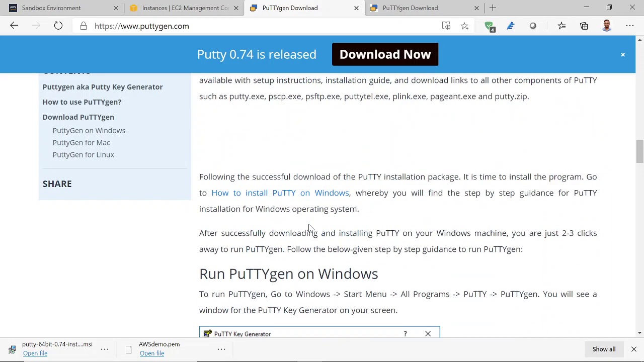The width and height of the screenshot is (644, 362).
Task: Open the downloaded putty msi file
Action: [x=35, y=353]
